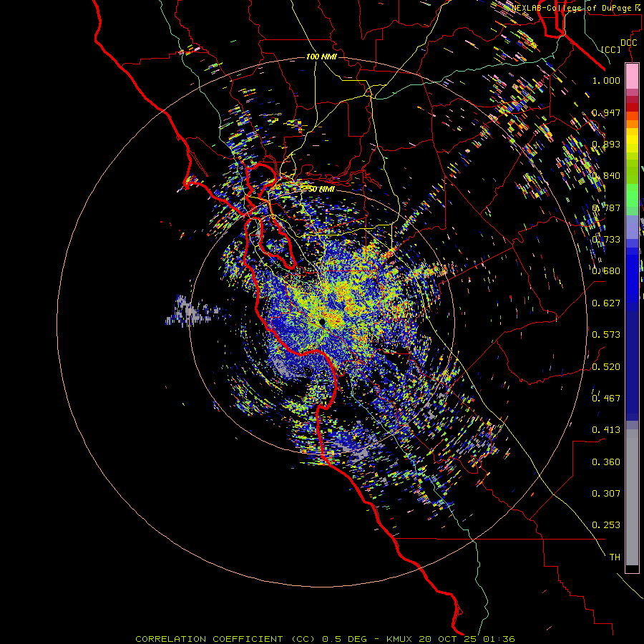The height and width of the screenshot is (644, 644).
Task: Click the "0.840" scale value
Action: (606, 176)
